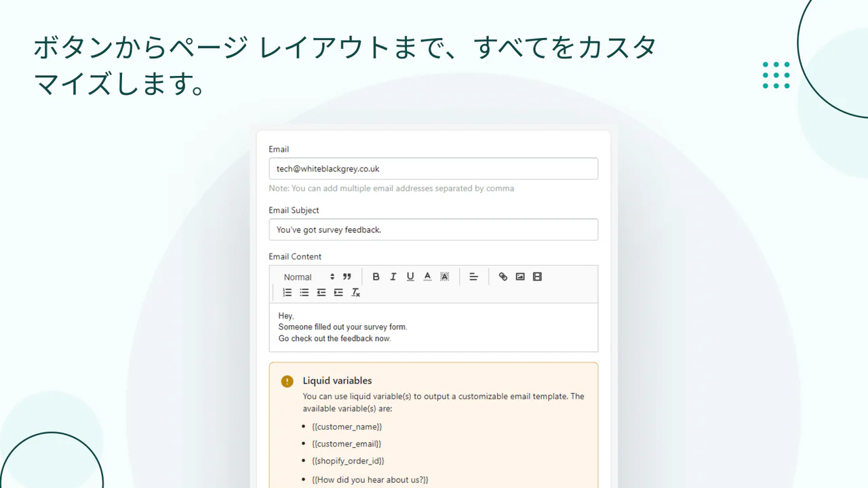This screenshot has height=488, width=868.
Task: Insert a video into the email content
Action: 537,277
